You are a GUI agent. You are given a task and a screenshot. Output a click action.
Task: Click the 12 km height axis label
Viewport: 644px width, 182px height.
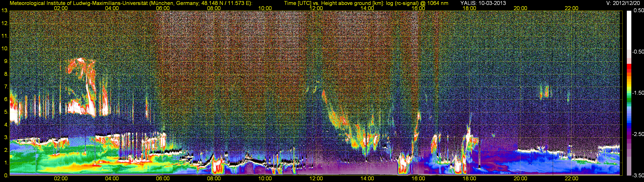(5, 23)
